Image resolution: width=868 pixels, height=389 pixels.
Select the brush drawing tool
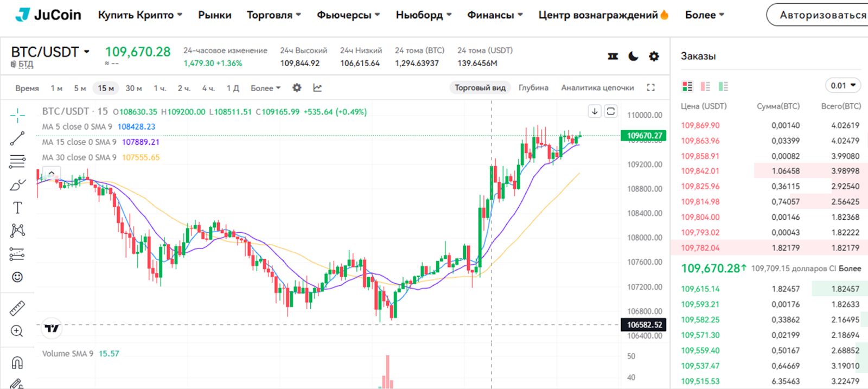tap(17, 185)
